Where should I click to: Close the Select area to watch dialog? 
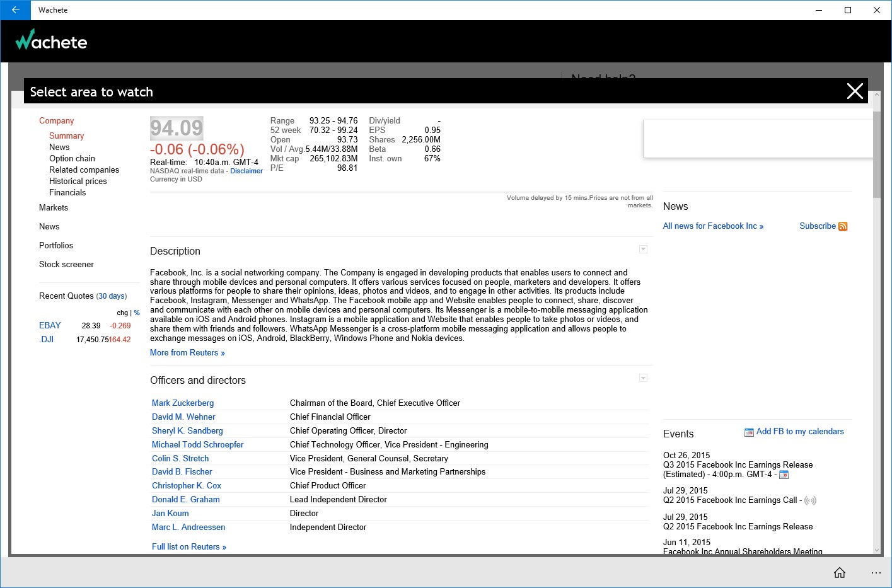854,91
